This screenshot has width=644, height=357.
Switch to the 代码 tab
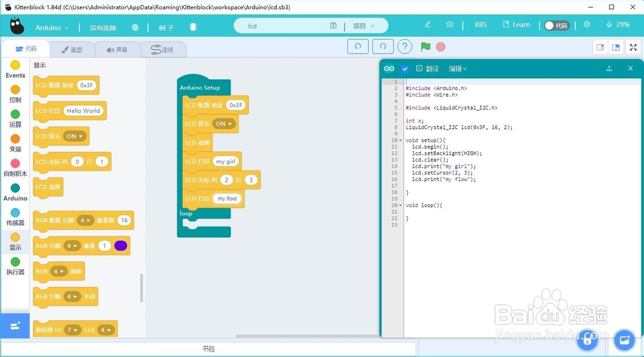point(26,49)
